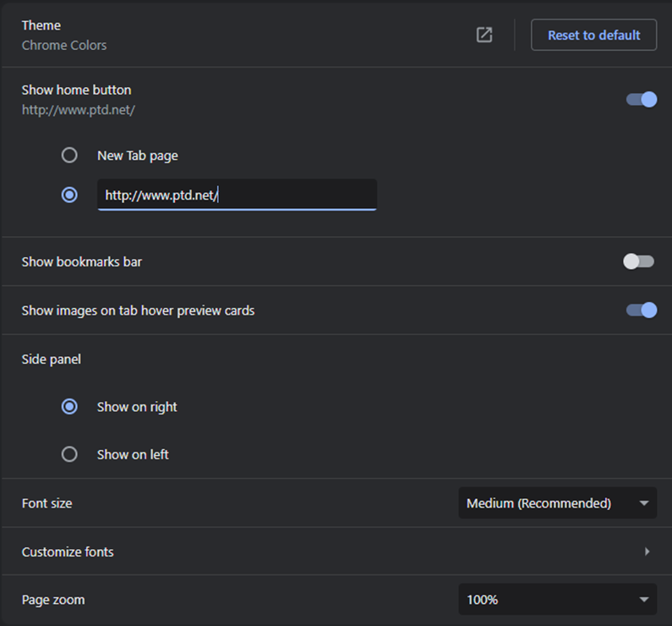
Task: Turn off the Show home button toggle
Action: (x=641, y=100)
